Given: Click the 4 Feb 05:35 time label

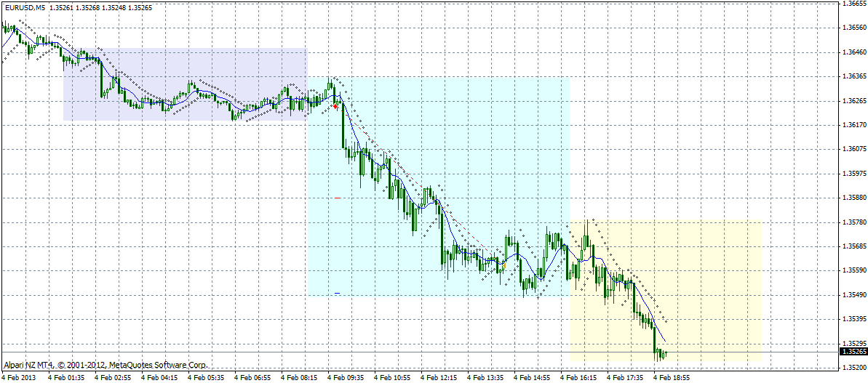Looking at the screenshot, I should (x=205, y=379).
